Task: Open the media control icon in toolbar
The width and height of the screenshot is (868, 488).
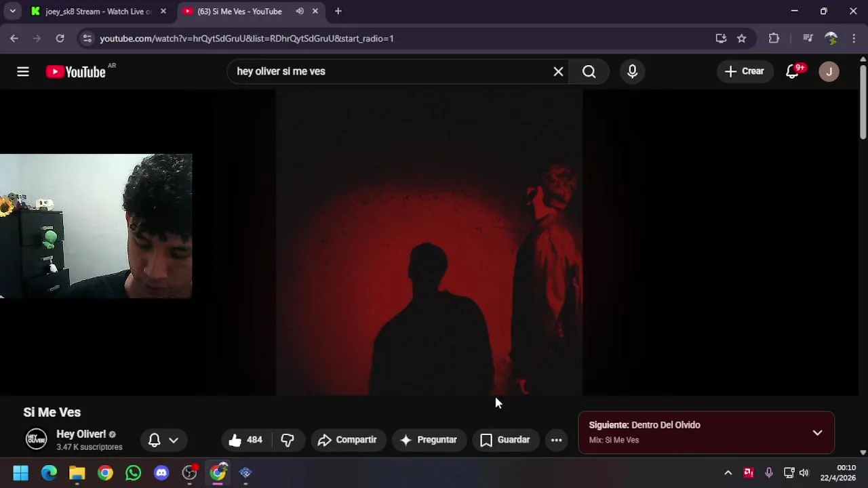Action: [x=808, y=39]
